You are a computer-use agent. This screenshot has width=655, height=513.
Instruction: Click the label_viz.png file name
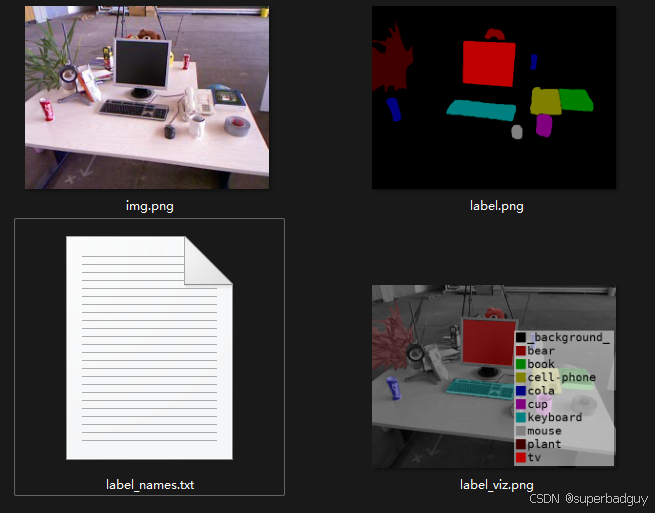(x=496, y=485)
